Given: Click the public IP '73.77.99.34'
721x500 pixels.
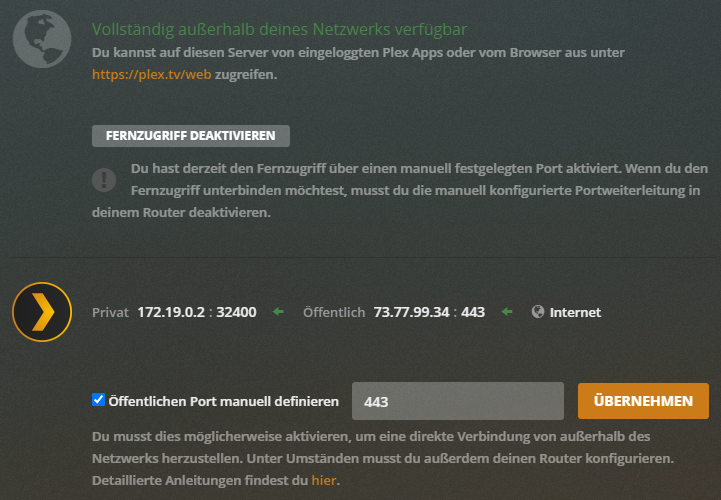Looking at the screenshot, I should pyautogui.click(x=411, y=312).
